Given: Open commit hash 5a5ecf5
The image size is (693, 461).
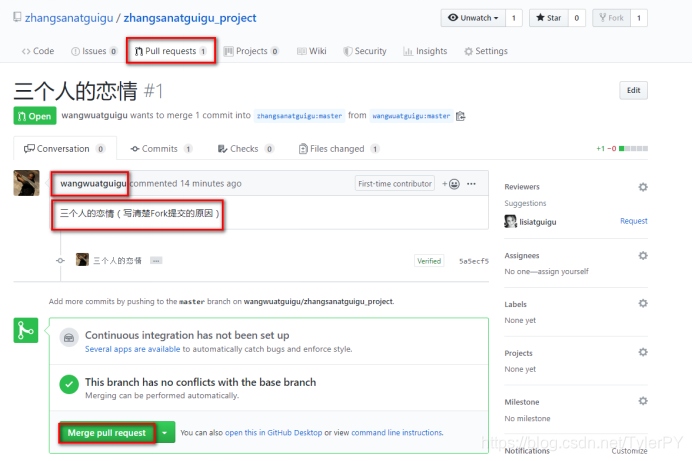Looking at the screenshot, I should 474,261.
